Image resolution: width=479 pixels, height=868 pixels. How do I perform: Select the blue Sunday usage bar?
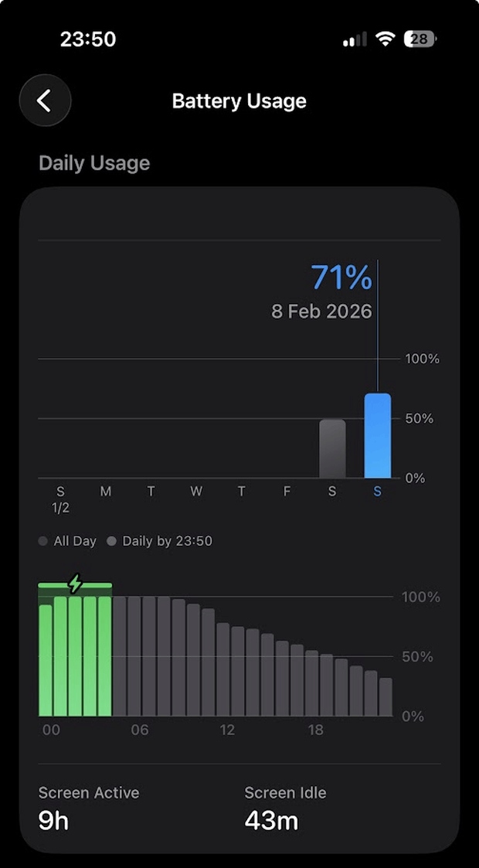pyautogui.click(x=377, y=436)
